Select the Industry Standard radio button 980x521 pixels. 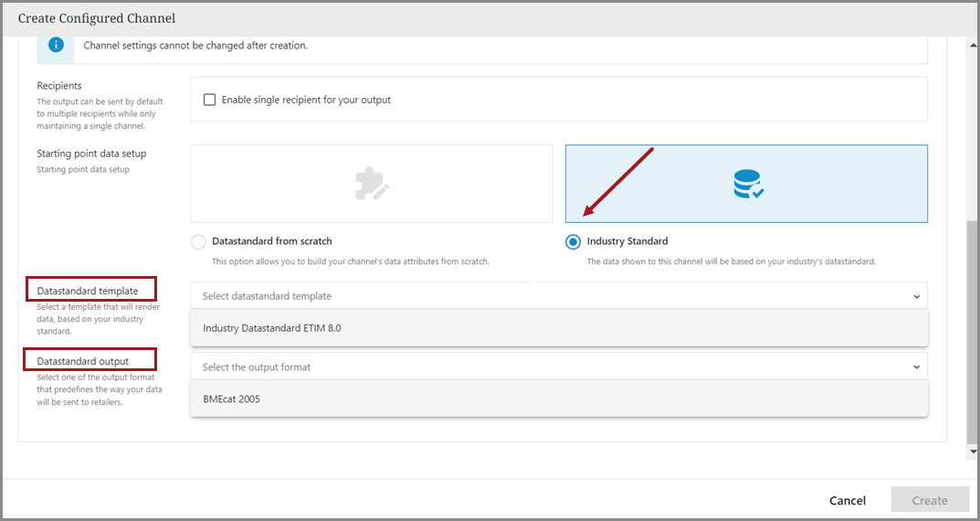click(573, 242)
